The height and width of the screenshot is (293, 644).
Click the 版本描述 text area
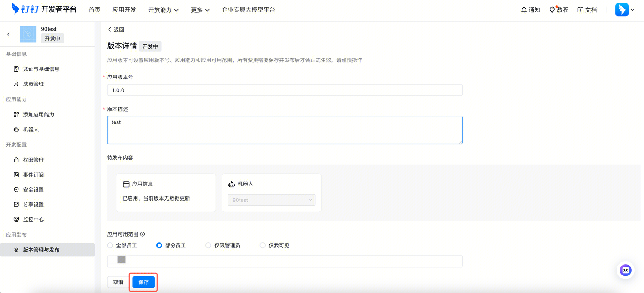[x=285, y=130]
